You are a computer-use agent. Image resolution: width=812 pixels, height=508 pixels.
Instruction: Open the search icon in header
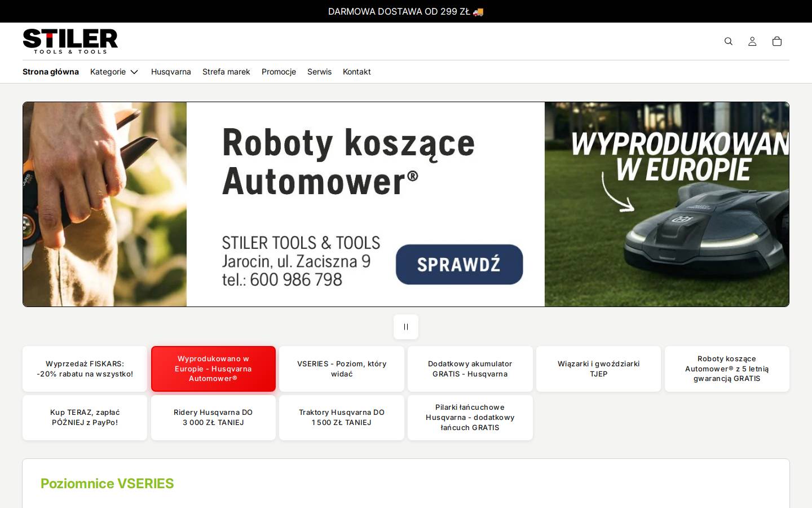click(729, 41)
